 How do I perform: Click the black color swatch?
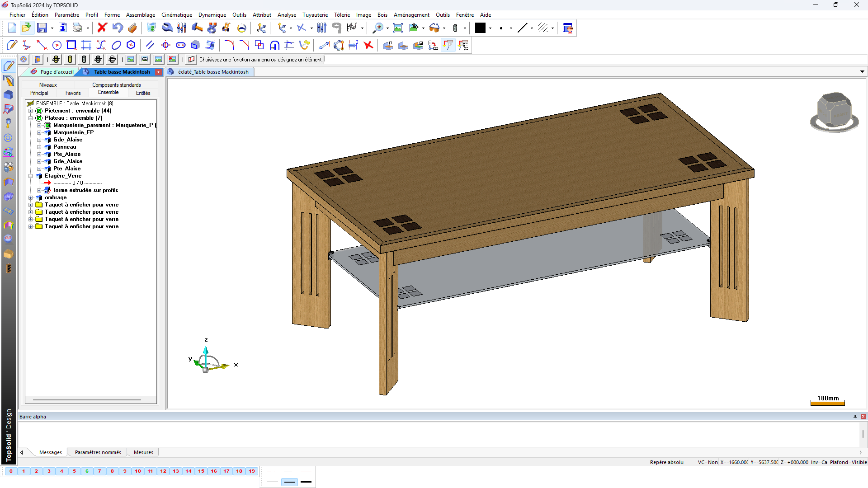point(480,28)
